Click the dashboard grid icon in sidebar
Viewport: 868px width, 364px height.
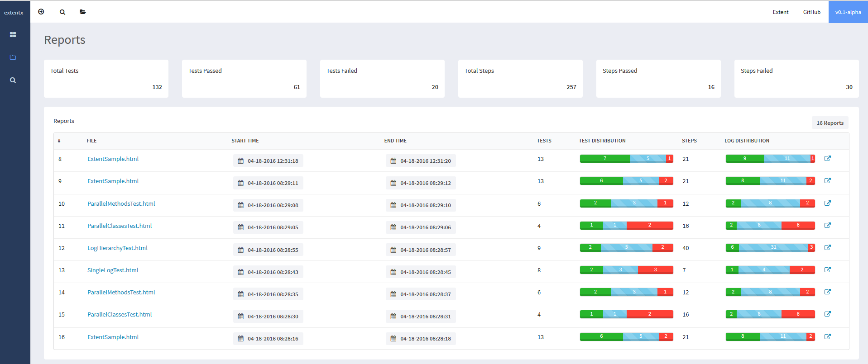(x=13, y=35)
